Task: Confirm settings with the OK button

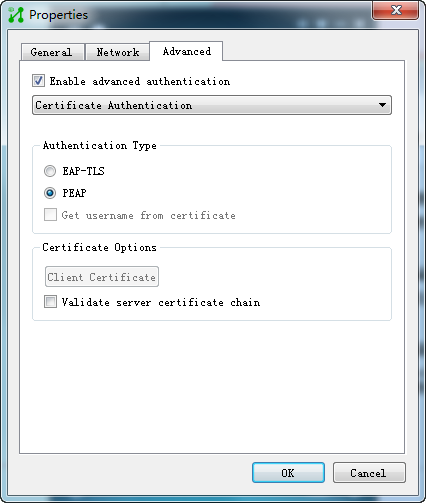Action: 288,473
